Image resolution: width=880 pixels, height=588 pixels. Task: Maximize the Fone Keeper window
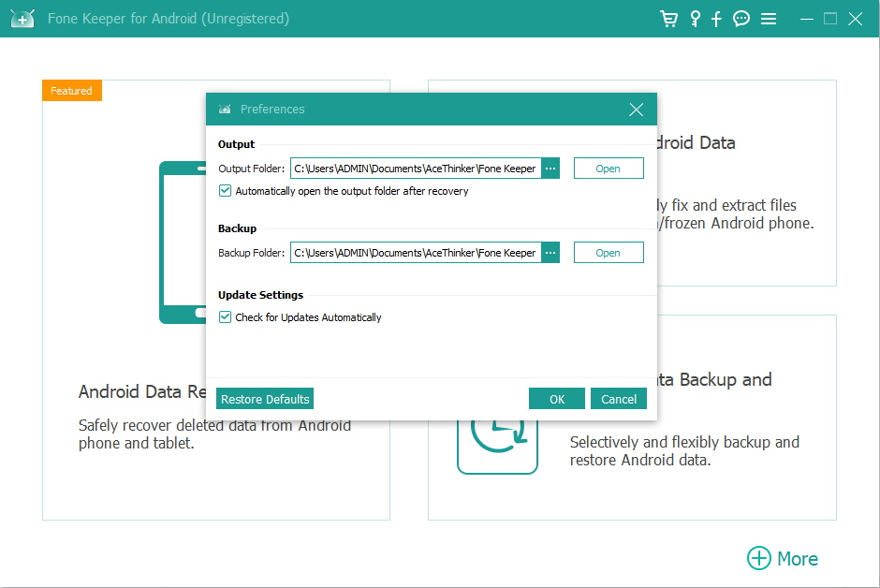point(830,19)
